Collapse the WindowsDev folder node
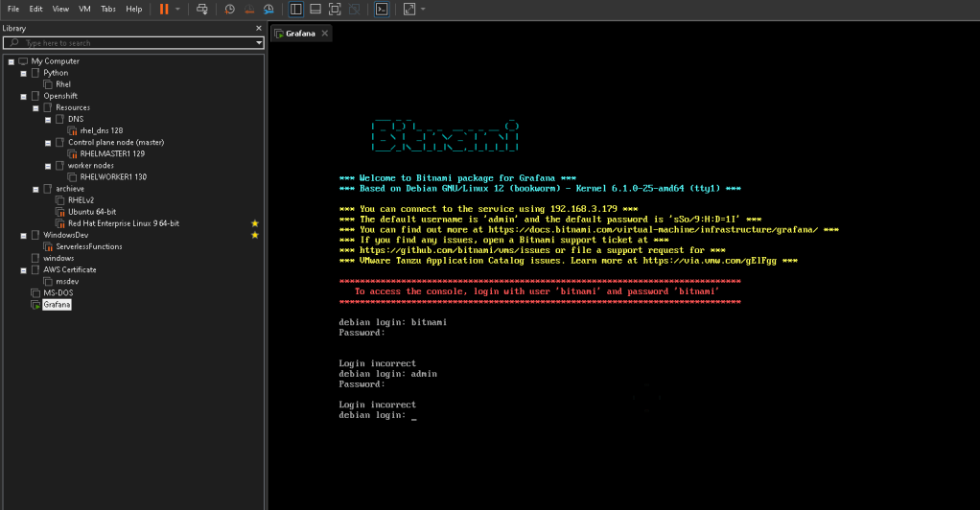The image size is (980, 510). (24, 236)
